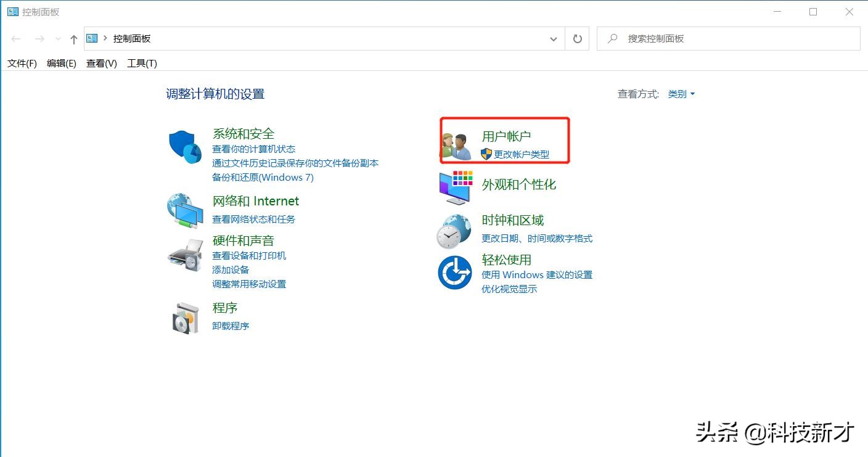Open the 类别 view dropdown
The image size is (868, 457).
click(x=680, y=94)
